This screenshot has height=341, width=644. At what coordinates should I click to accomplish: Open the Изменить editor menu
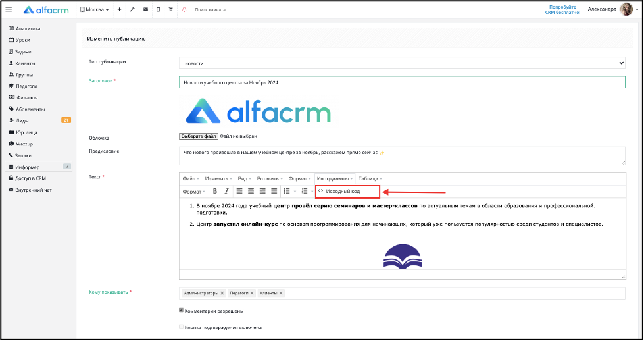(x=218, y=178)
